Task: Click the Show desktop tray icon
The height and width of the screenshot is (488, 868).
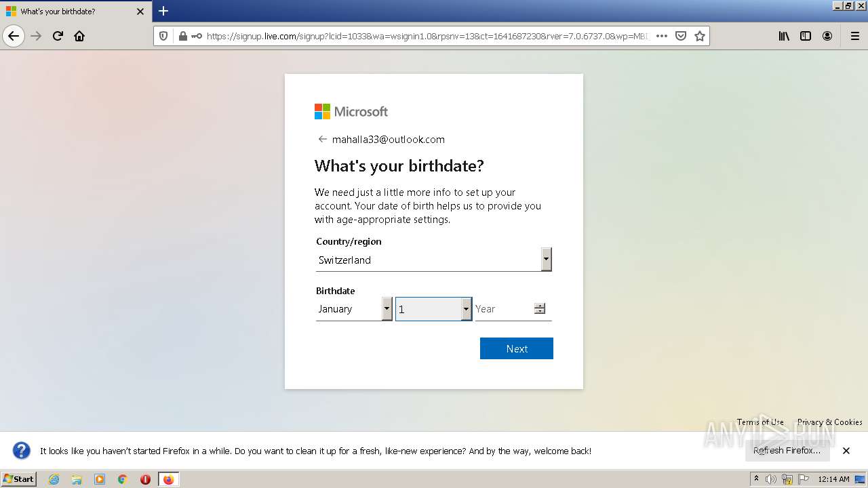Action: 860,479
